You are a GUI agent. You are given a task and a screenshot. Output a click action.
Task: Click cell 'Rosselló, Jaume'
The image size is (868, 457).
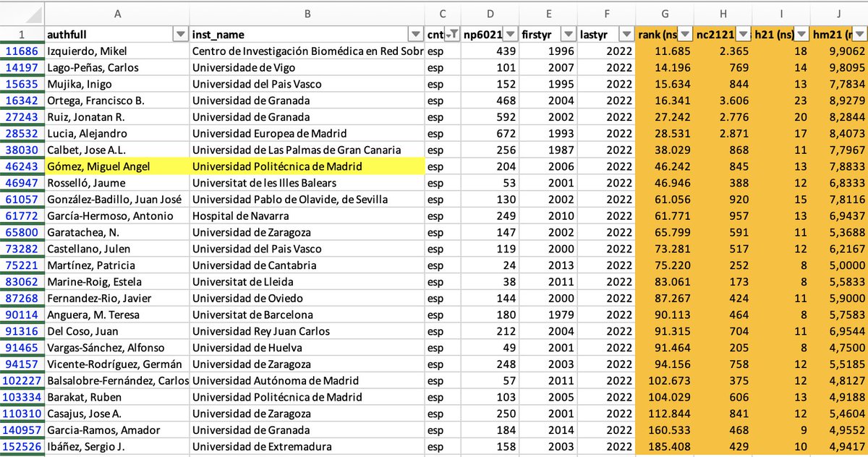point(117,183)
